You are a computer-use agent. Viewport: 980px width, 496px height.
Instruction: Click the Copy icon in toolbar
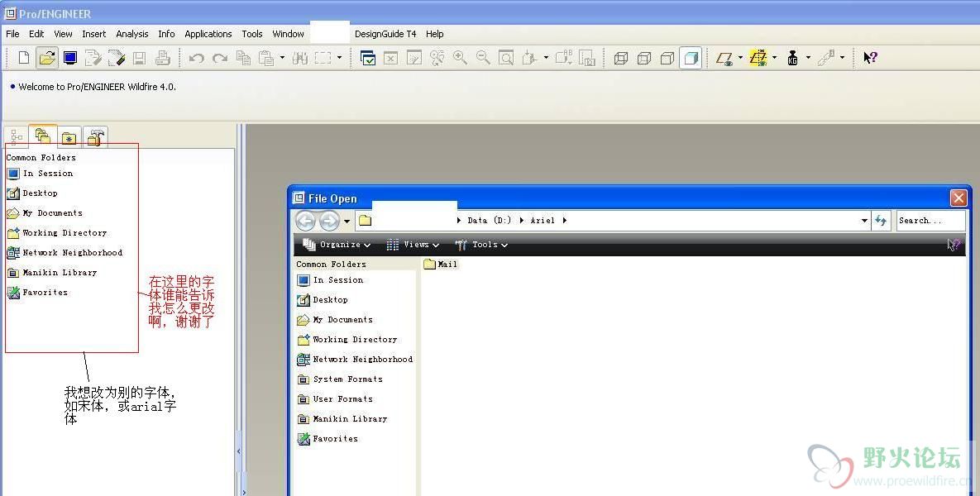(x=243, y=58)
